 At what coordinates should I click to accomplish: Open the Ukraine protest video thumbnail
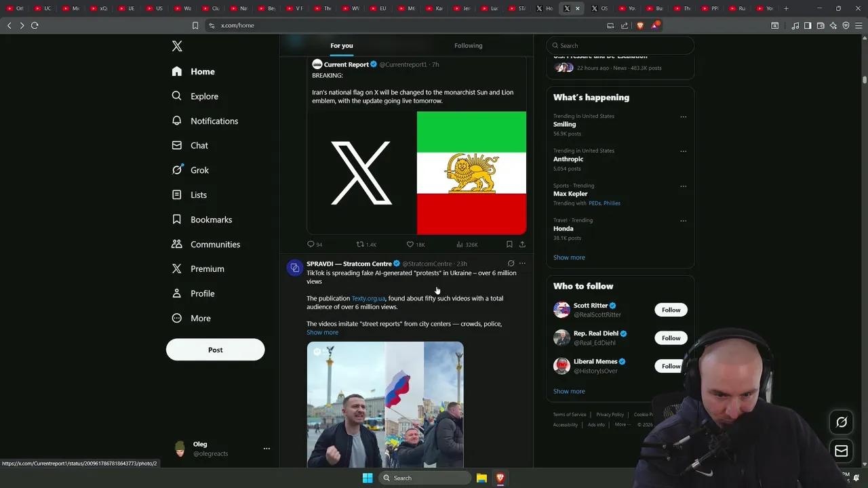[x=385, y=405]
